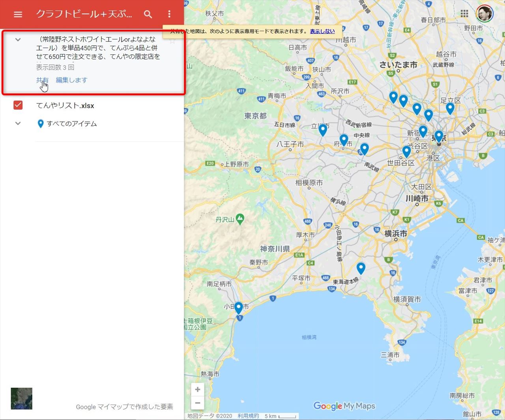The image size is (505, 420).
Task: Select the blue pin at 世田谷区
Action: click(406, 151)
